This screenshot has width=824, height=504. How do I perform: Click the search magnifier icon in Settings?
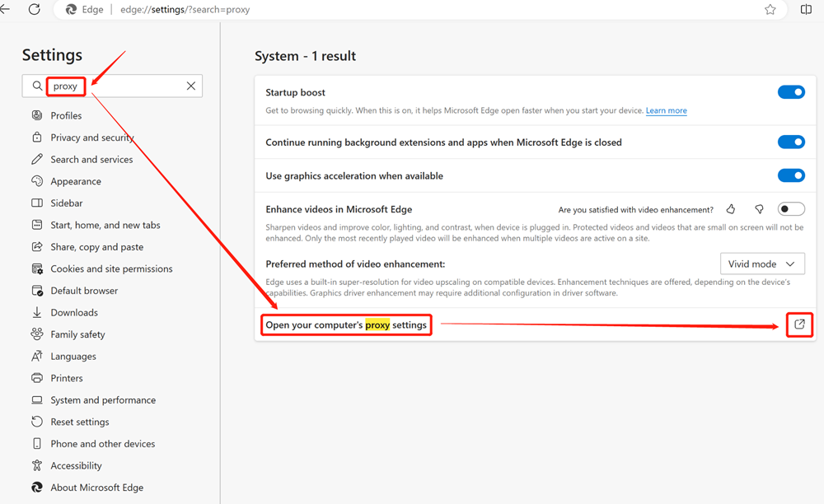point(37,86)
